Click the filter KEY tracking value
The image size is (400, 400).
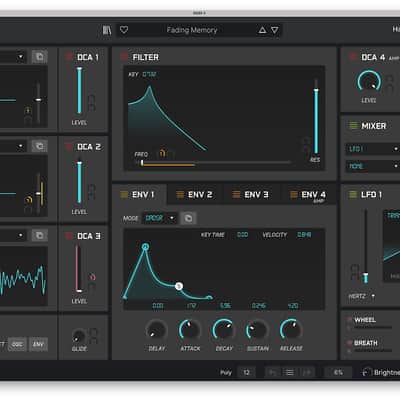(149, 74)
